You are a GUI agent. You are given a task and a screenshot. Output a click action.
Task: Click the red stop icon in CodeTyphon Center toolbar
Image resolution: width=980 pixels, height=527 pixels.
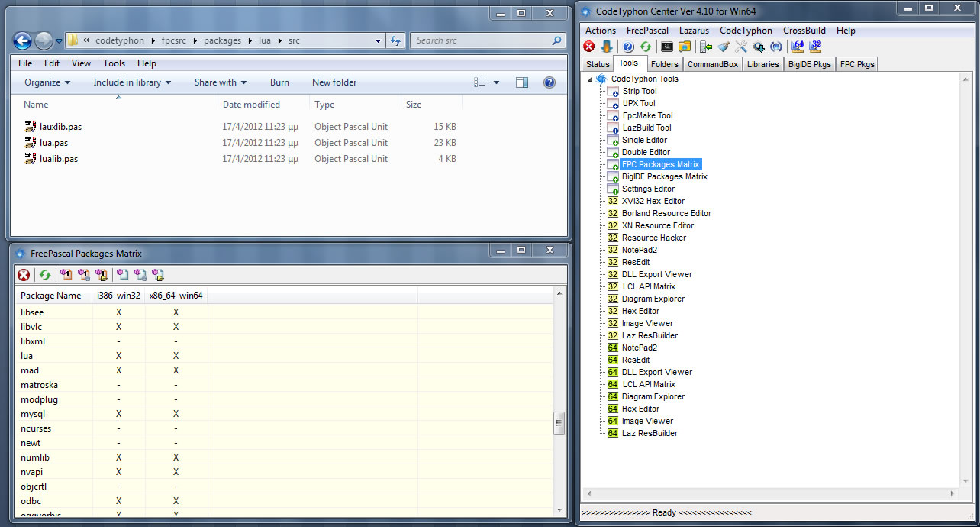pos(589,47)
